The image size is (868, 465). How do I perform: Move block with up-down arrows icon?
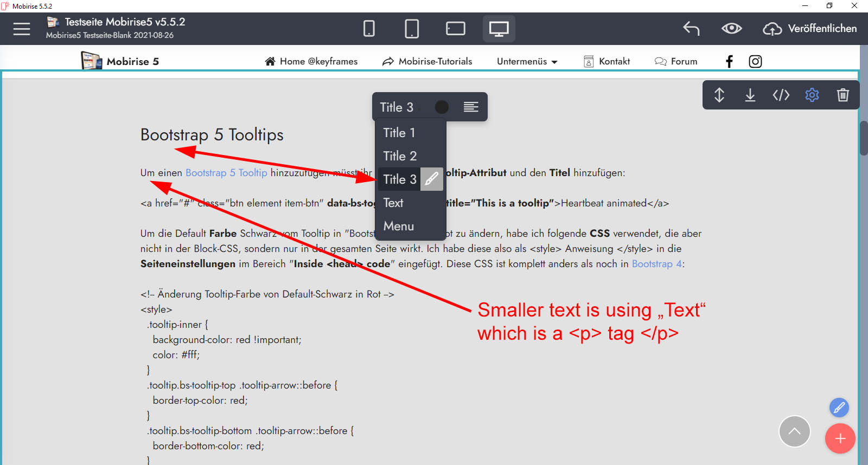[x=719, y=95]
